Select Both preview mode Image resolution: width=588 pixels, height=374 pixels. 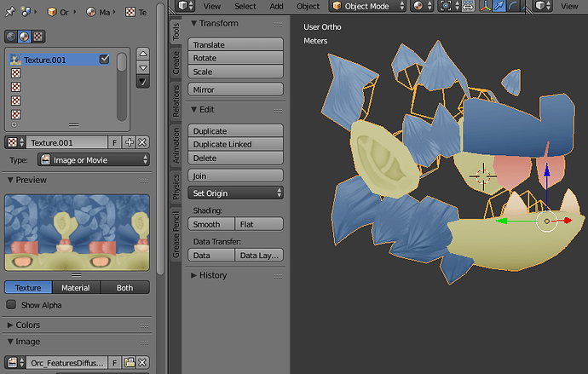[125, 287]
